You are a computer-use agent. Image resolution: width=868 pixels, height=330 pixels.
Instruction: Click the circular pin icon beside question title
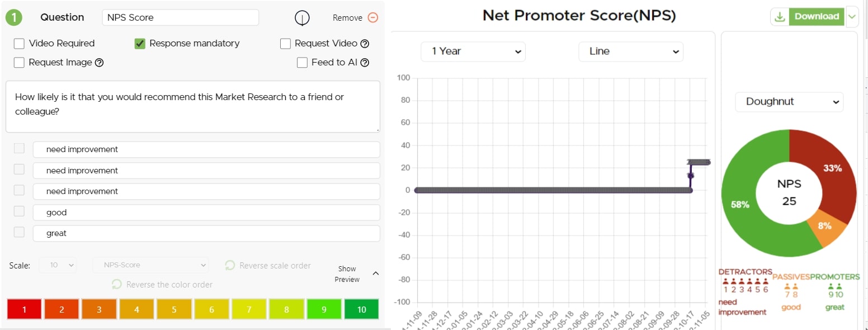302,18
